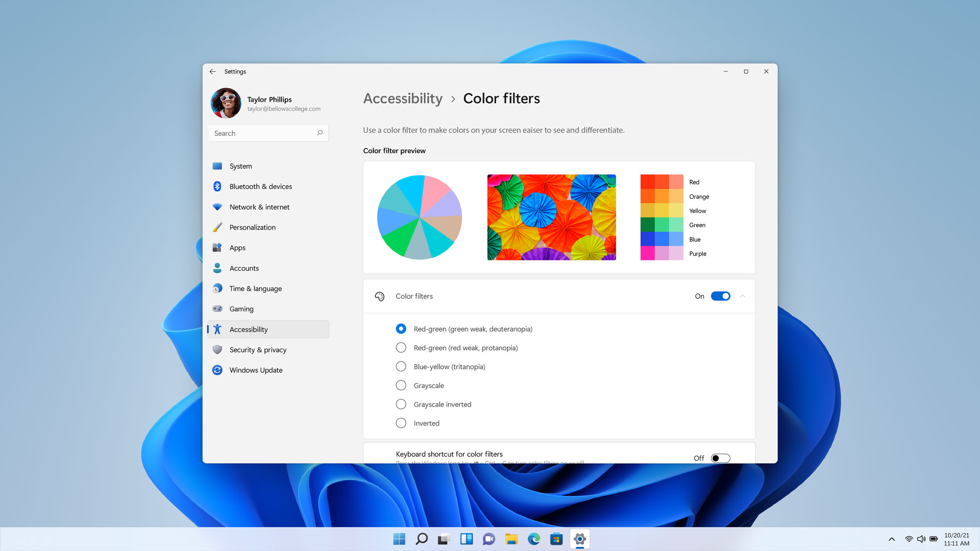
Task: Select Red-green green weak deuteranopia filter
Action: [401, 329]
